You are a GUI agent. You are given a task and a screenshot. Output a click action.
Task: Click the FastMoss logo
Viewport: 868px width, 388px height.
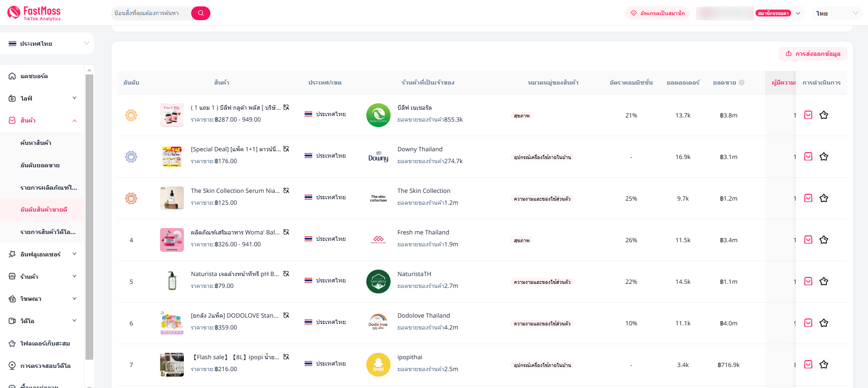coord(34,13)
